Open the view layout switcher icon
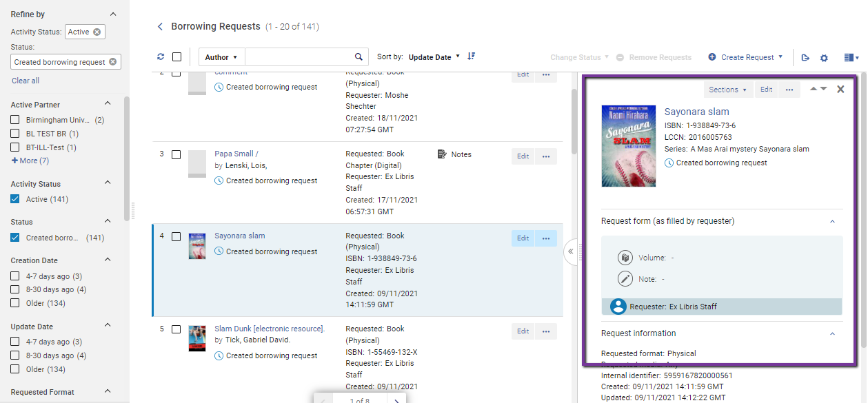 click(851, 58)
